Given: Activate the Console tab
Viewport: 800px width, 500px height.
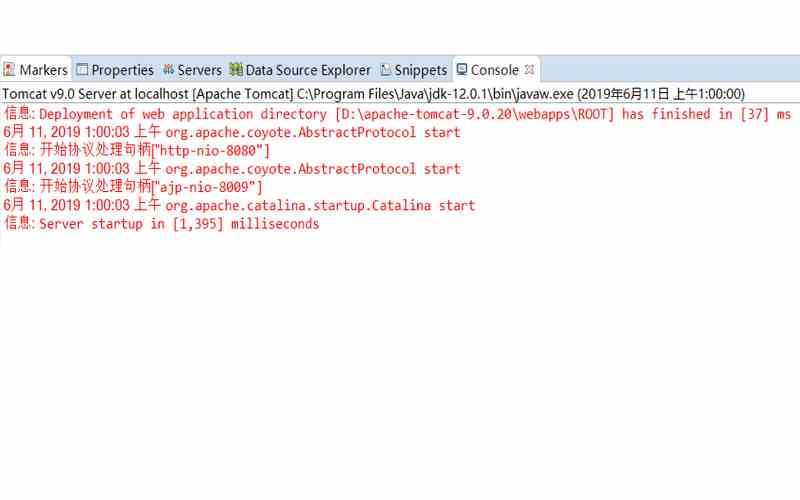Looking at the screenshot, I should pos(495,70).
